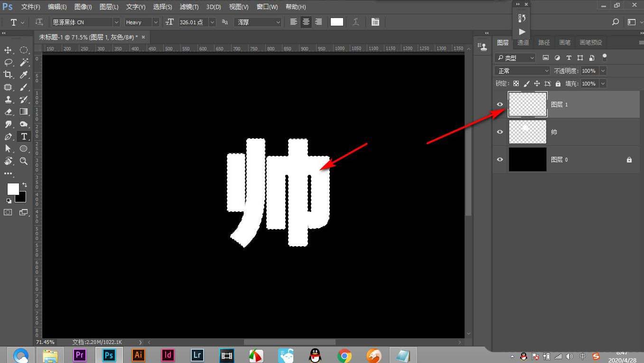Align text left
Screen dimensions: 644x363
[294, 22]
